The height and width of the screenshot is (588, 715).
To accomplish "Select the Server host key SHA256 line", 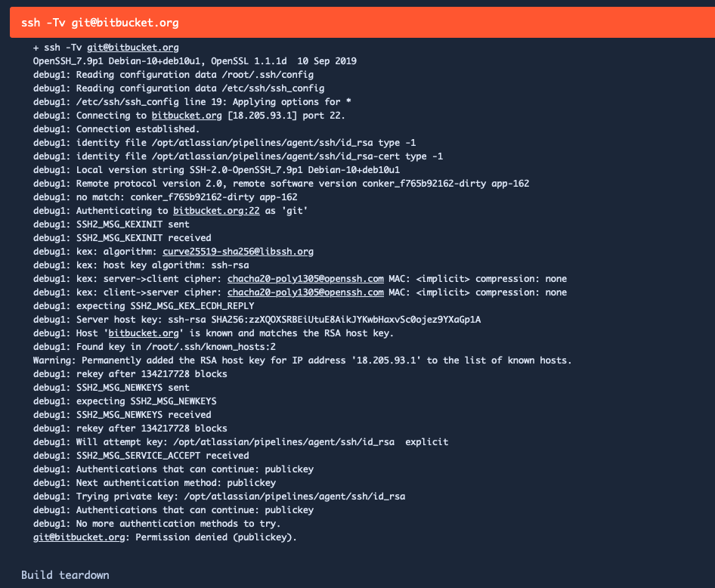I will [x=257, y=320].
